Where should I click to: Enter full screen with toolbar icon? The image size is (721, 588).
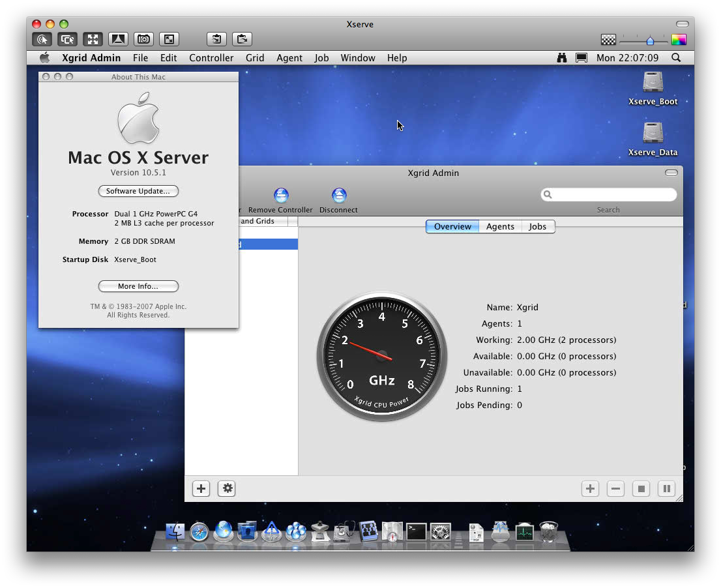coord(169,40)
